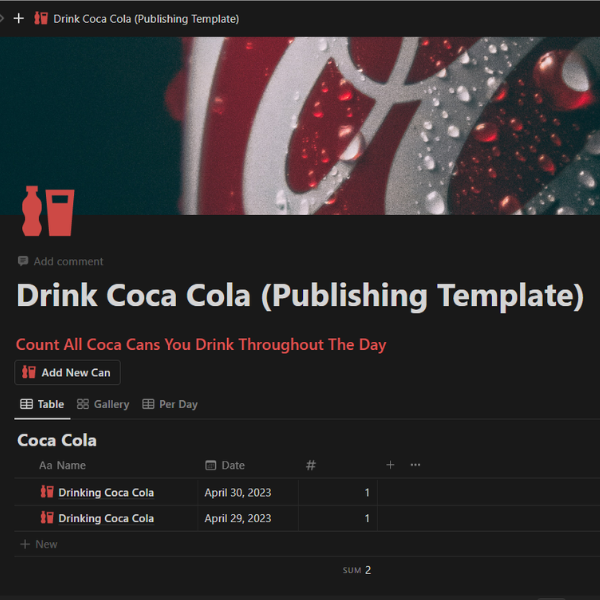Image resolution: width=600 pixels, height=600 pixels.
Task: Click the Coca Cola cover image
Action: 300,126
